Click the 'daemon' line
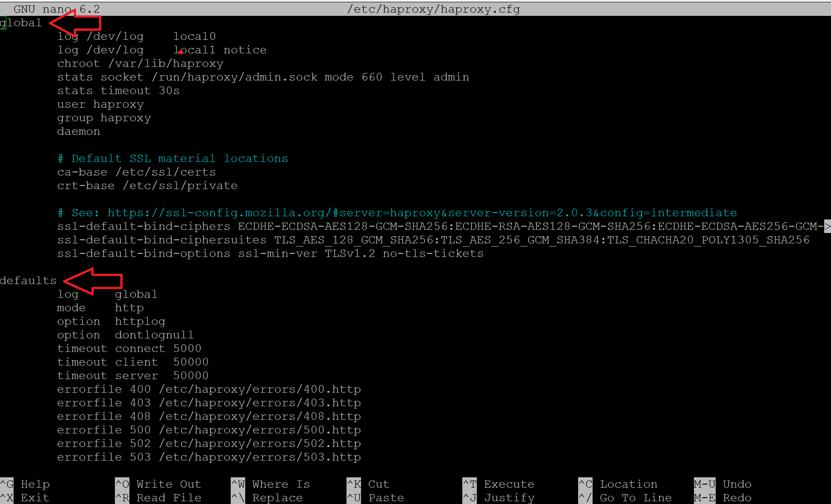Image resolution: width=831 pixels, height=504 pixels. (79, 131)
